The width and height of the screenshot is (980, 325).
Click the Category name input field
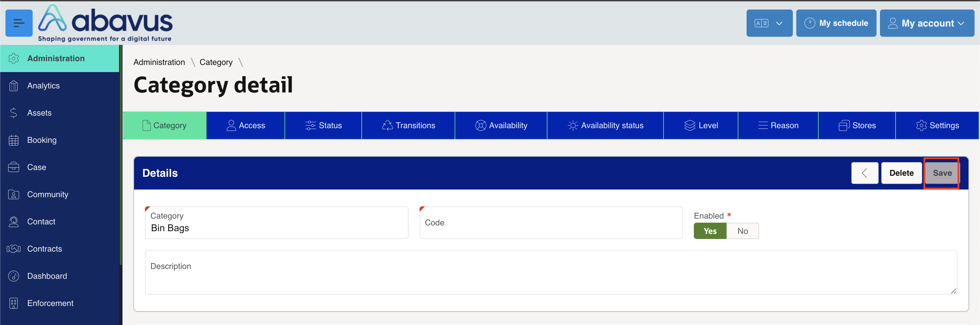277,223
